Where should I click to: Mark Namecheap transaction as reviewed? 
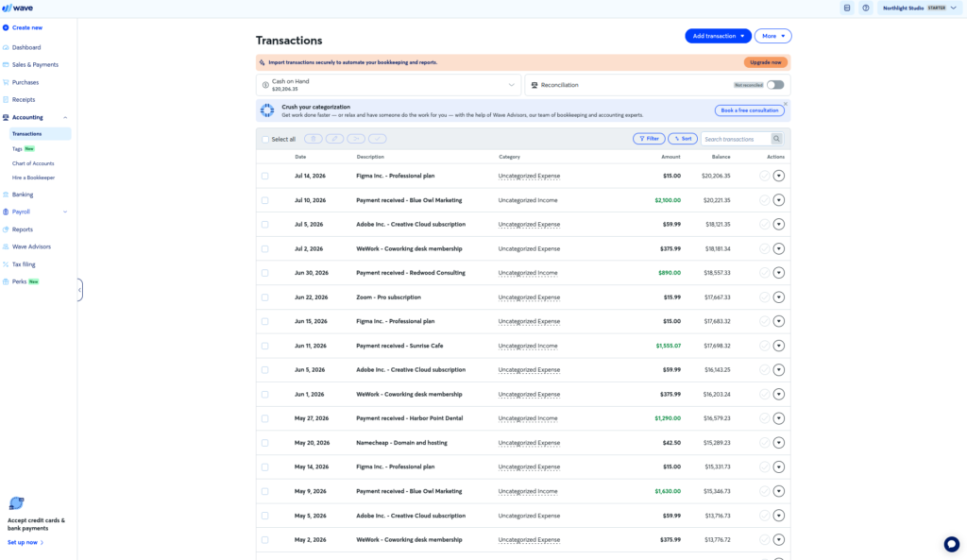[765, 443]
